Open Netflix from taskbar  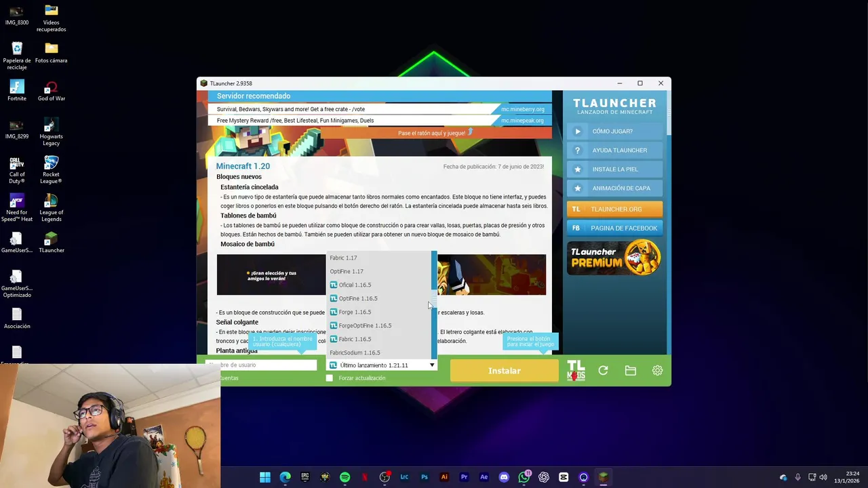click(365, 477)
